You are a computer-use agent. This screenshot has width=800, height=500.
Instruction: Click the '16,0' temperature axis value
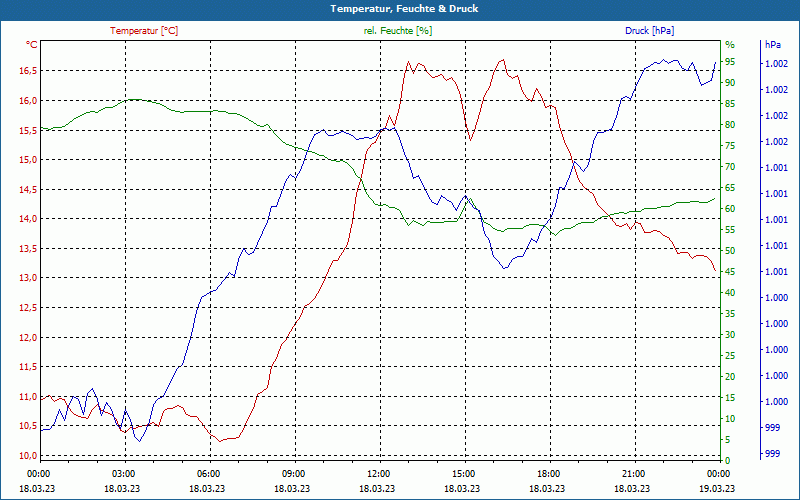coord(28,101)
